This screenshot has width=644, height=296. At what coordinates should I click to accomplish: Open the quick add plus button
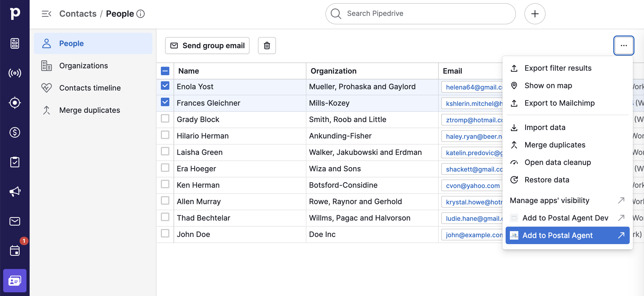[x=535, y=14]
